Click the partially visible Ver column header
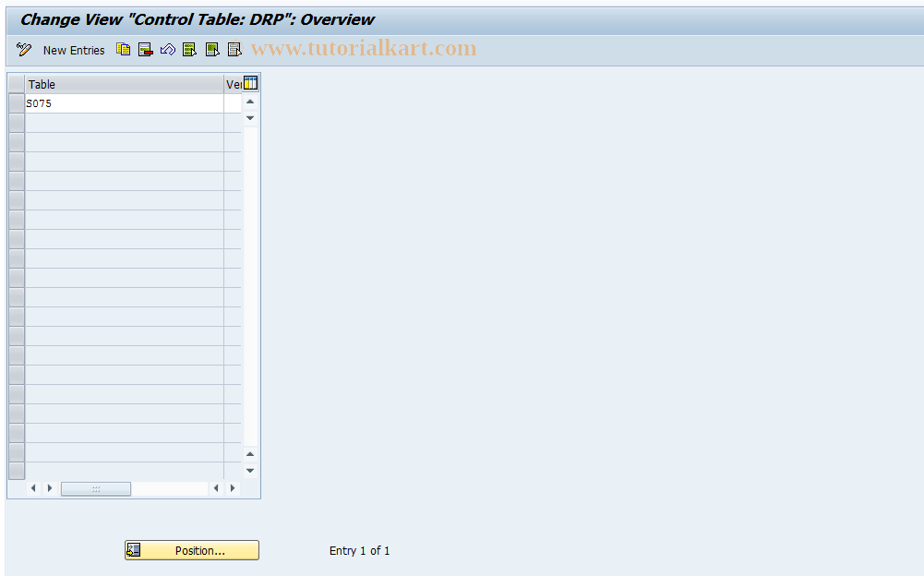The image size is (924, 576). click(234, 84)
